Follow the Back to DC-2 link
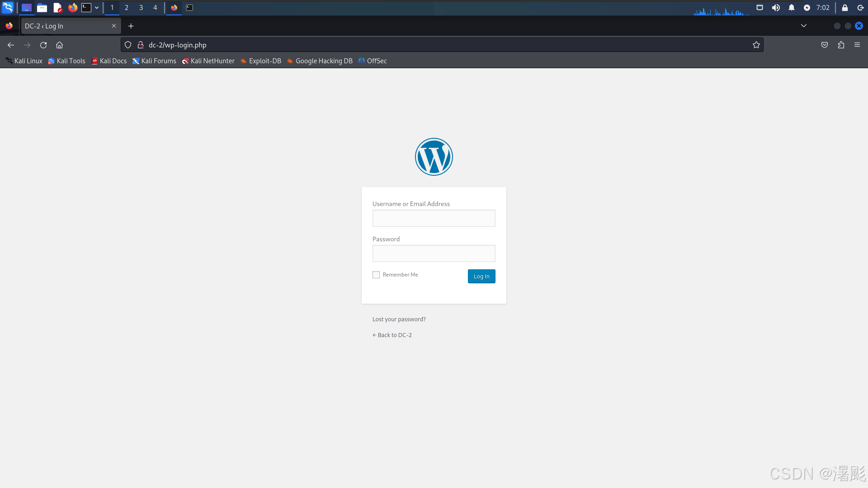 click(x=392, y=335)
